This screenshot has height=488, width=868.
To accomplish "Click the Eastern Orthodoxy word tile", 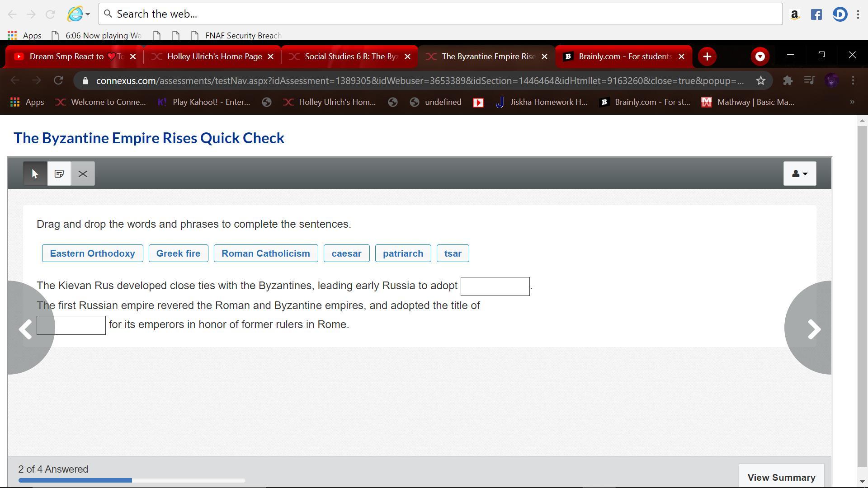I will click(x=92, y=253).
